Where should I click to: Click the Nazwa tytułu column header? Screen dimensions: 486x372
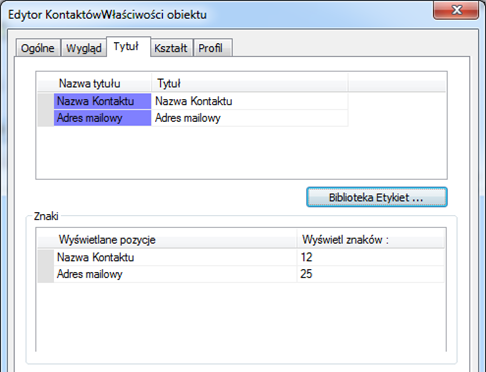click(94, 83)
